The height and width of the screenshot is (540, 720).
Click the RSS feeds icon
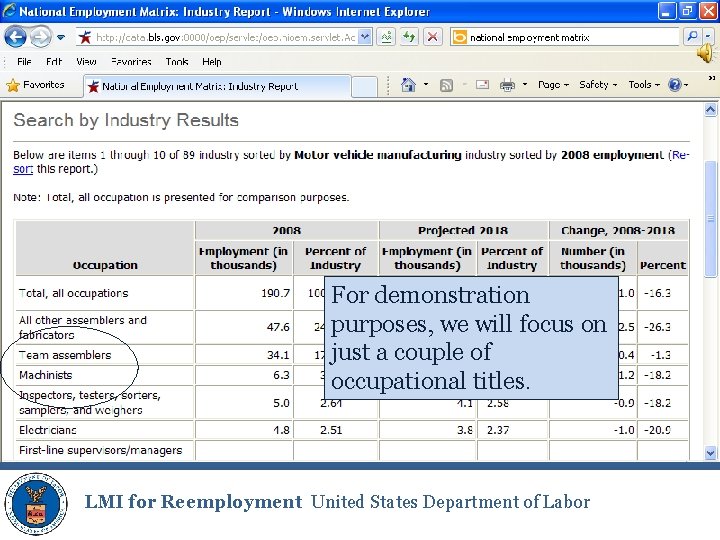coord(446,85)
